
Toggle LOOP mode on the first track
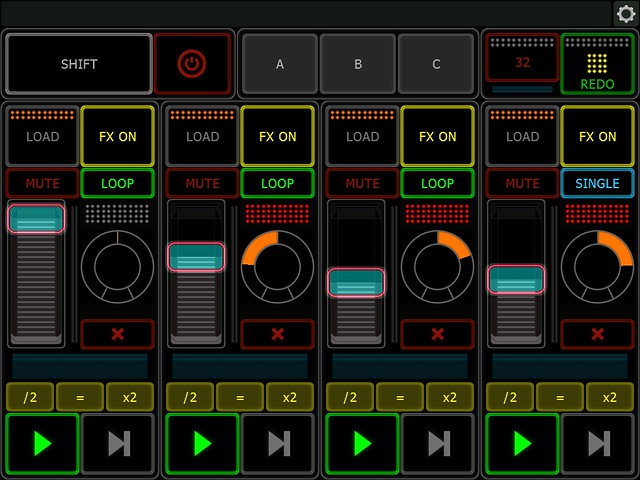[x=118, y=183]
